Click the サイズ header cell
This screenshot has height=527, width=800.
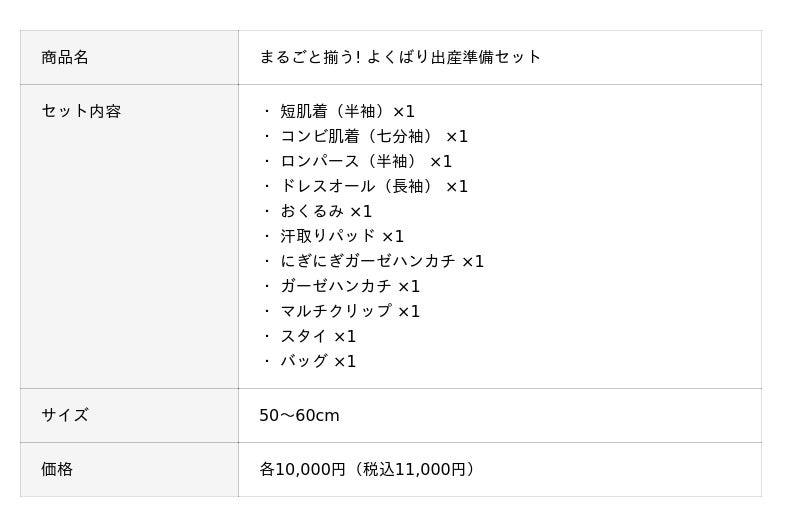[65, 415]
